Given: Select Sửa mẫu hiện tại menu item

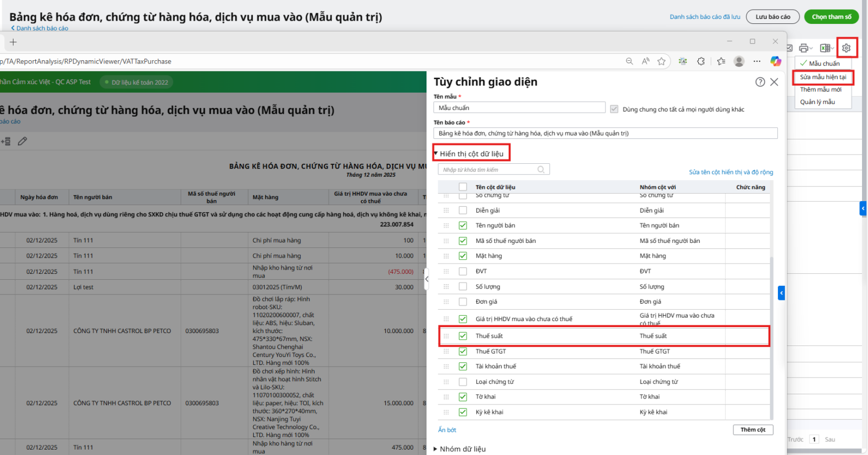Looking at the screenshot, I should [x=822, y=77].
